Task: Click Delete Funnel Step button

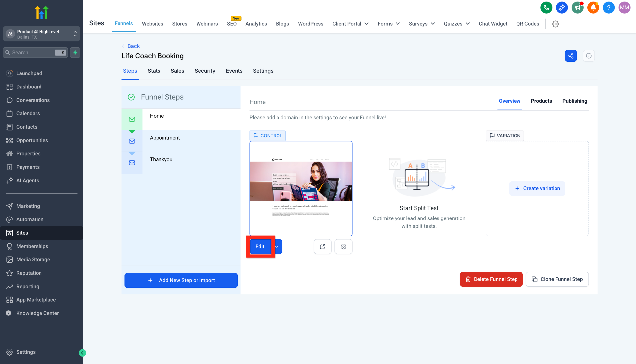Action: point(491,279)
